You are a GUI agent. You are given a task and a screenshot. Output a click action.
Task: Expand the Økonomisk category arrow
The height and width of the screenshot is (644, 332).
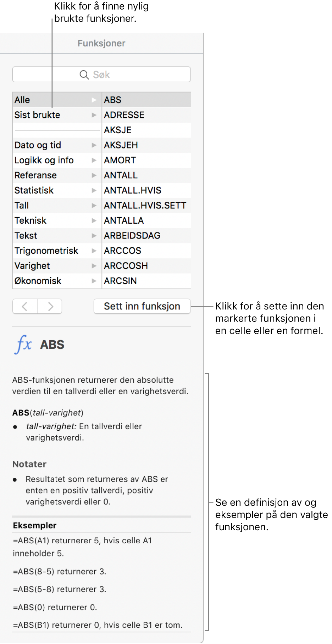(x=94, y=281)
